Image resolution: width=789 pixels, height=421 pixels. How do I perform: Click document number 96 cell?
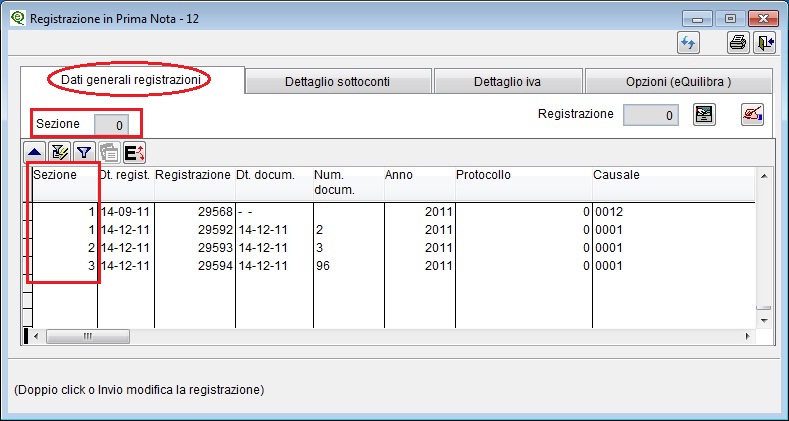click(x=349, y=266)
